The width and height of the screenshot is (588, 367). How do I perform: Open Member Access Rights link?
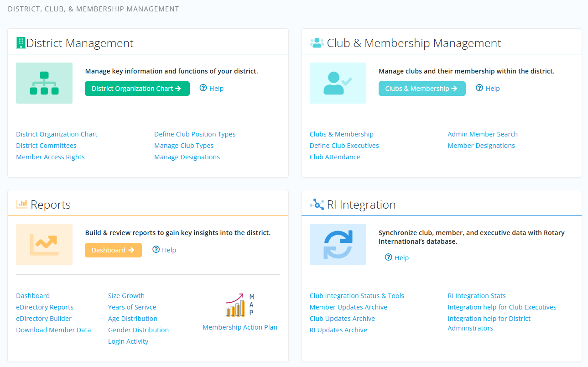(50, 157)
